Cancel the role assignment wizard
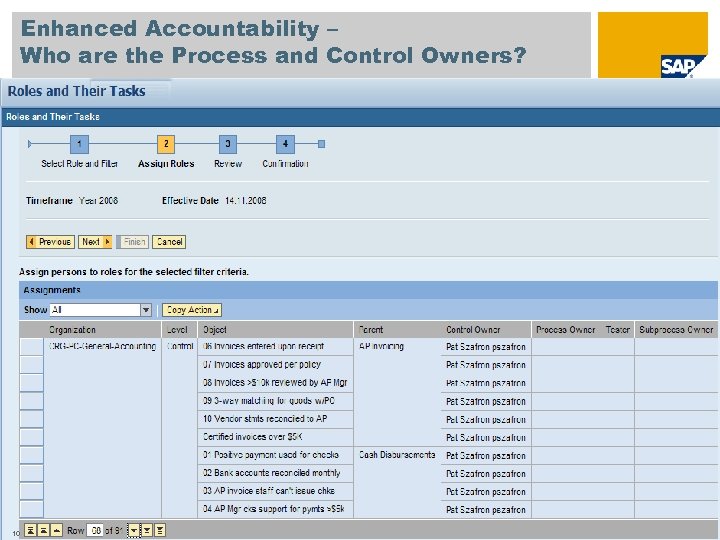720x540 pixels. [x=169, y=242]
